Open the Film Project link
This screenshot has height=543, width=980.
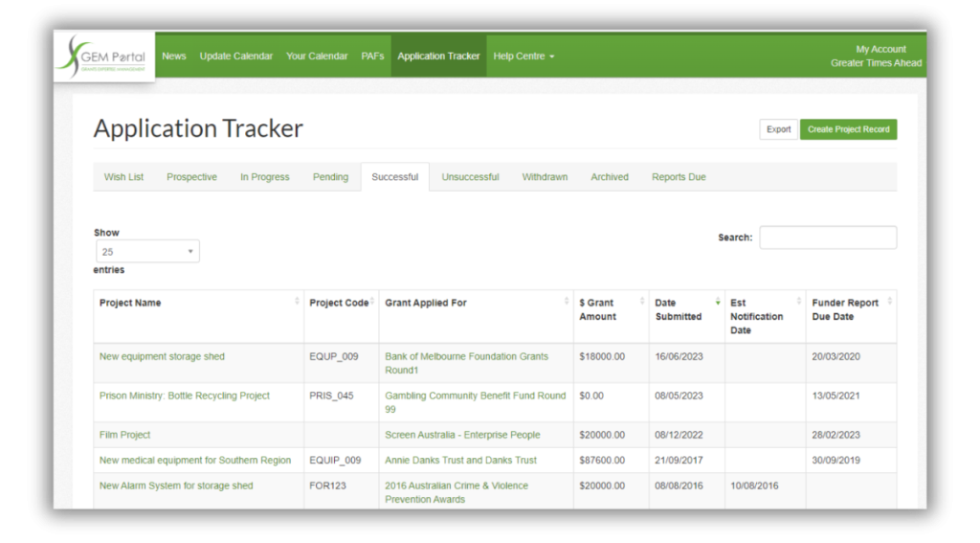(x=125, y=435)
